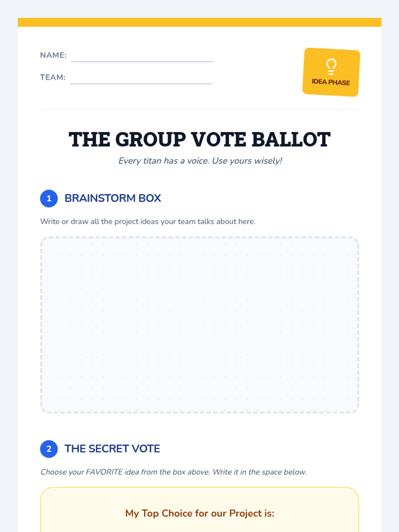Click THE GROUP VOTE BALLOT title

tap(199, 139)
